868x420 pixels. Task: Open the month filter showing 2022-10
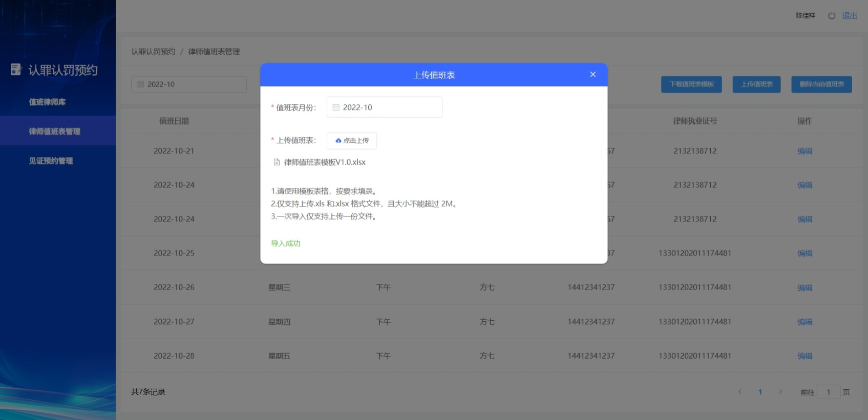(188, 84)
